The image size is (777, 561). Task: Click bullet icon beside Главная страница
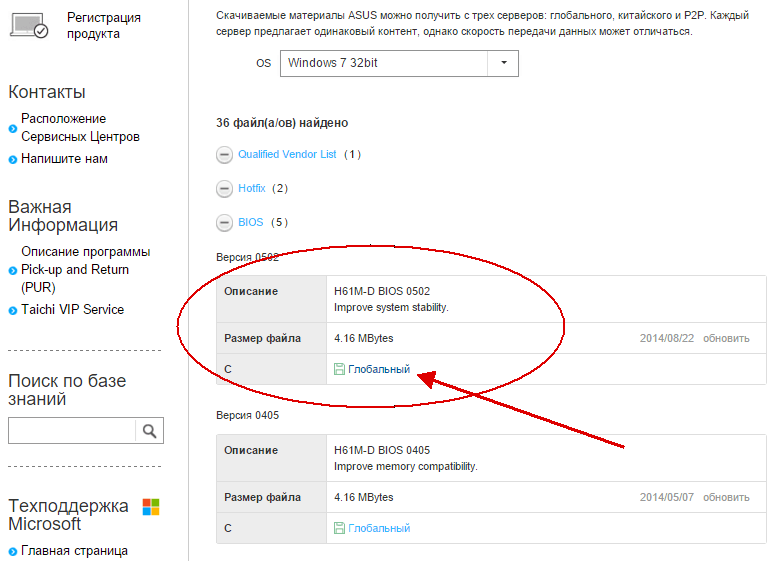coord(13,552)
